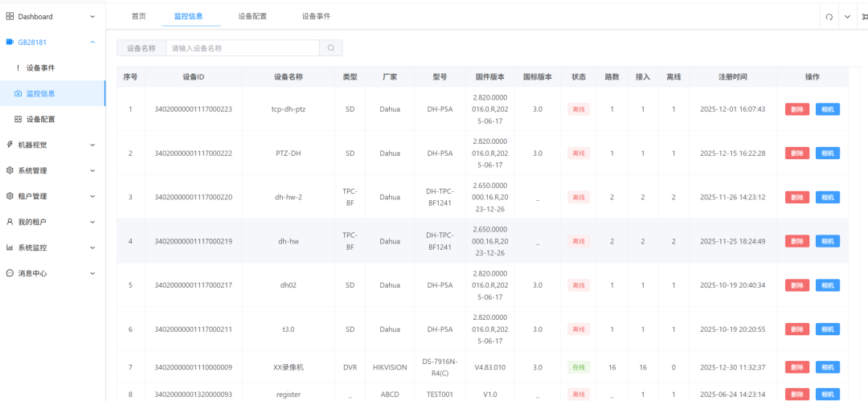
Task: Click the Dashboard grid icon in sidebar
Action: pos(10,16)
